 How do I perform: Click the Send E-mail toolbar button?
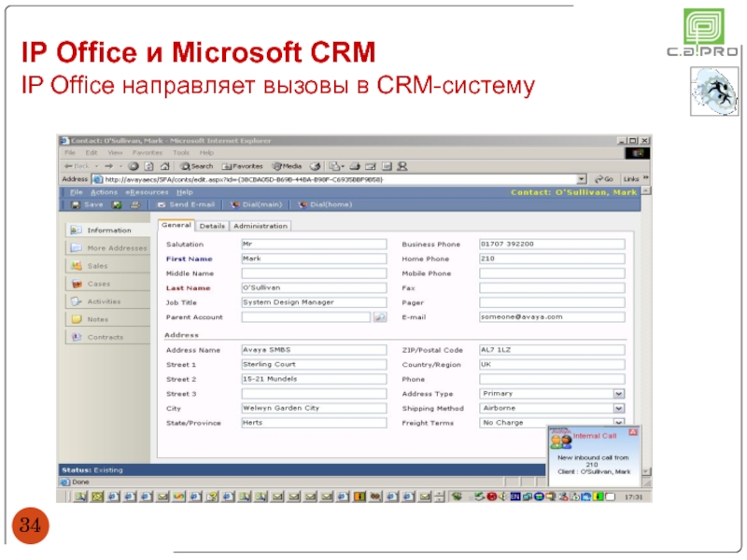click(186, 204)
